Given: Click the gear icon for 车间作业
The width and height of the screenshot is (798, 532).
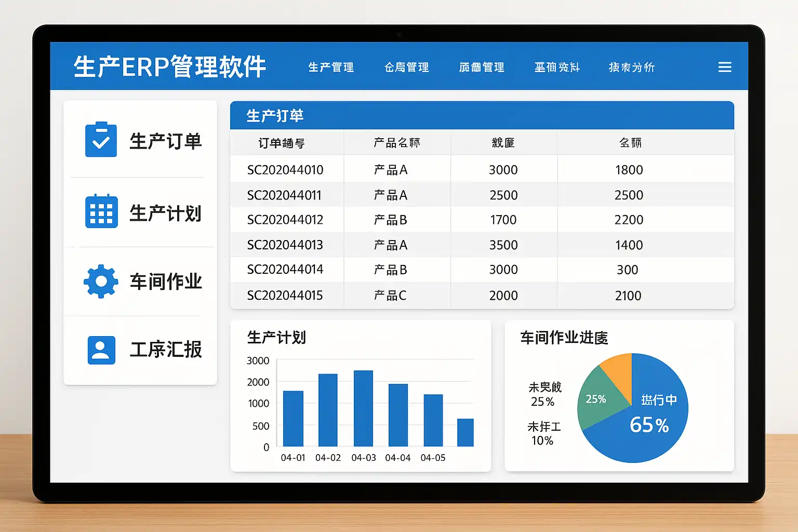Looking at the screenshot, I should [x=101, y=281].
